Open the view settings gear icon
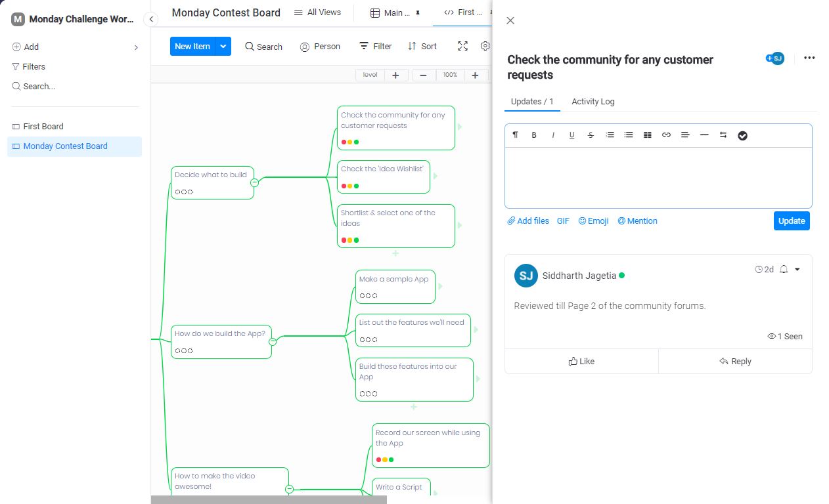Screen dimensions: 829x504 (485, 46)
